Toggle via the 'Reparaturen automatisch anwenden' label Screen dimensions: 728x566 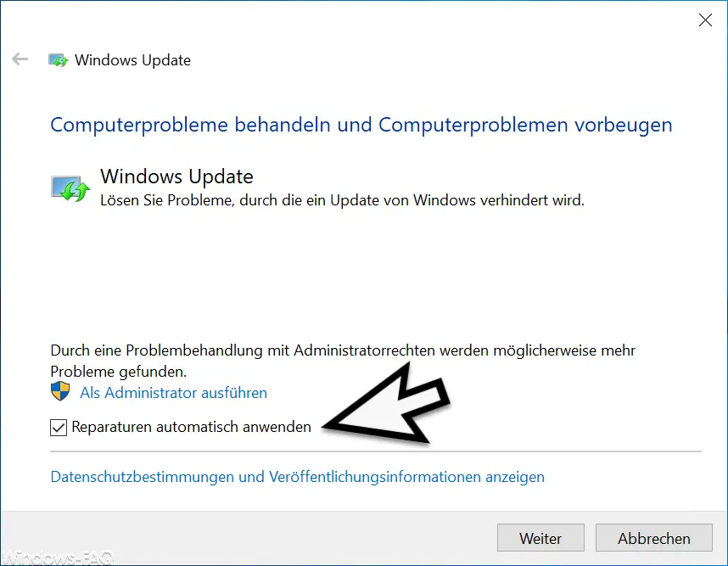[191, 427]
